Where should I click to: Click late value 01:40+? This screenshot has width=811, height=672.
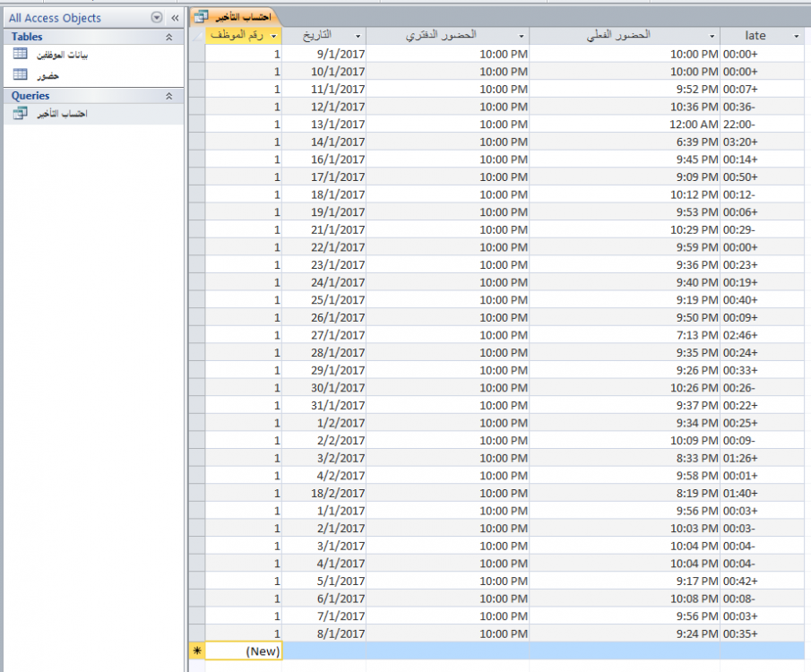(x=763, y=493)
